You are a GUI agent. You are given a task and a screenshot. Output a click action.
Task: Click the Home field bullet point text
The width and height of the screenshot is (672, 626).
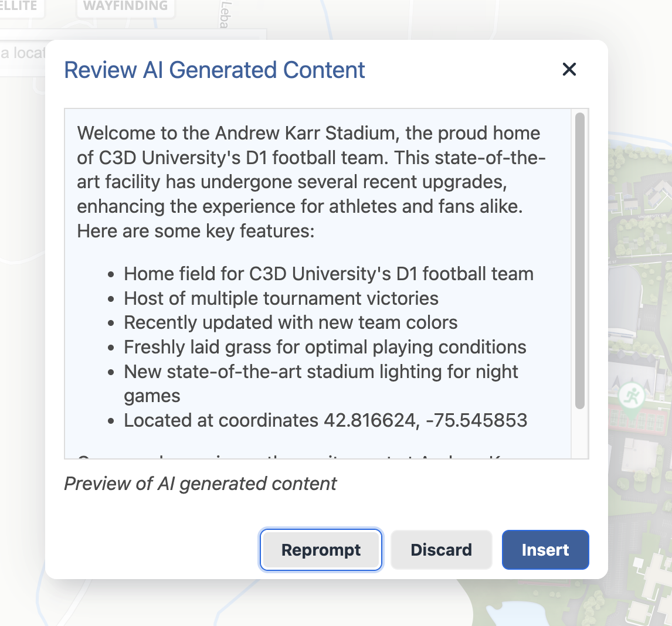328,273
